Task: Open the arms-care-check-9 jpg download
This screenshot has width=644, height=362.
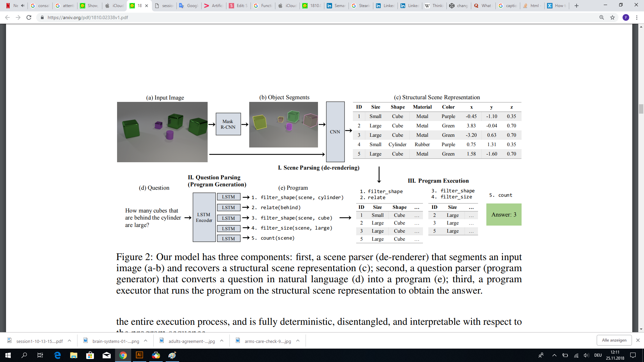Action: point(267,341)
